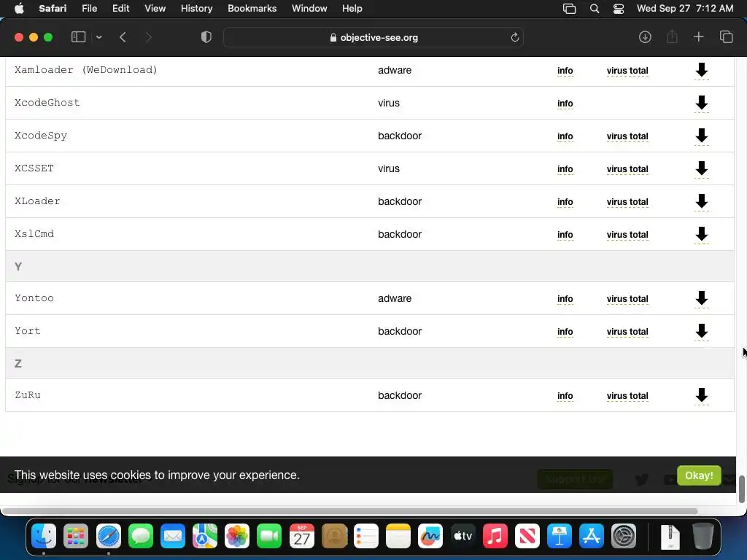Open virus total link for ZuRu
The width and height of the screenshot is (747, 560).
[x=627, y=396]
